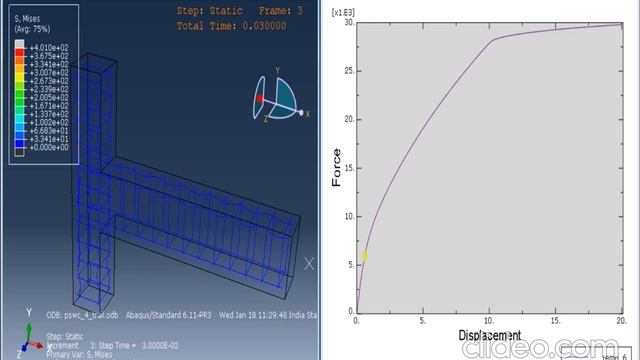Click the legend value +1.337e+02
Screen dimensions: 640x360
coord(49,114)
